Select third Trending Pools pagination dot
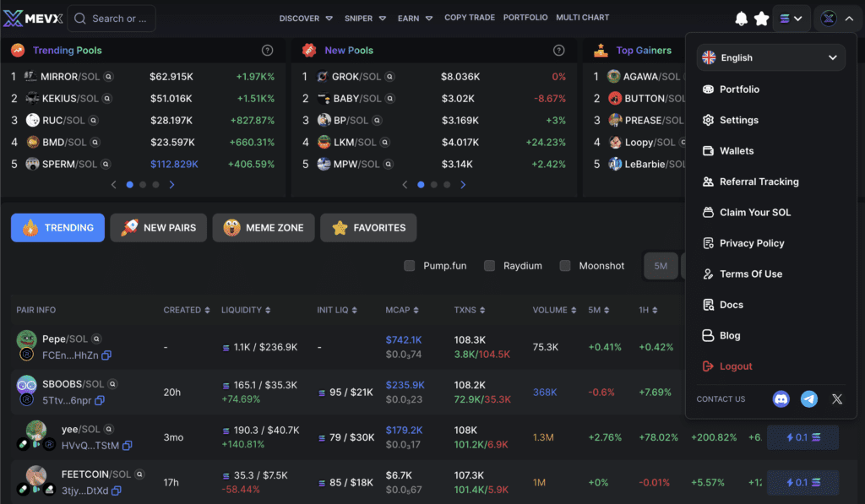This screenshot has height=504, width=865. [156, 185]
